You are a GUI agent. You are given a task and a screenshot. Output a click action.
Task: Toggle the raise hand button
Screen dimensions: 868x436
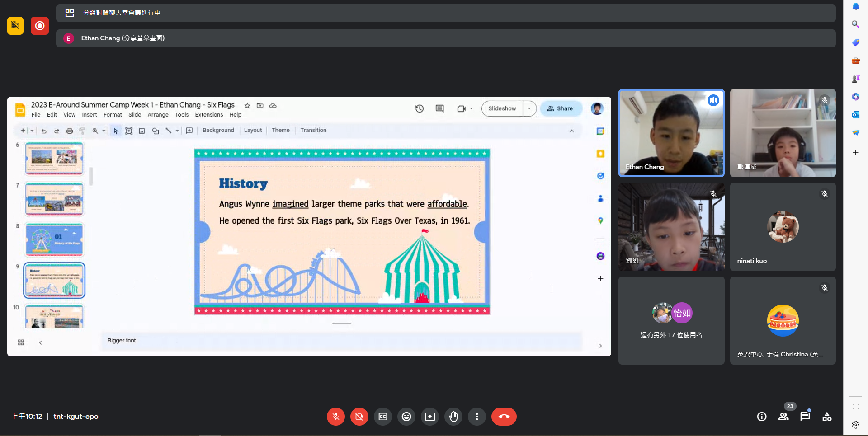click(x=453, y=417)
